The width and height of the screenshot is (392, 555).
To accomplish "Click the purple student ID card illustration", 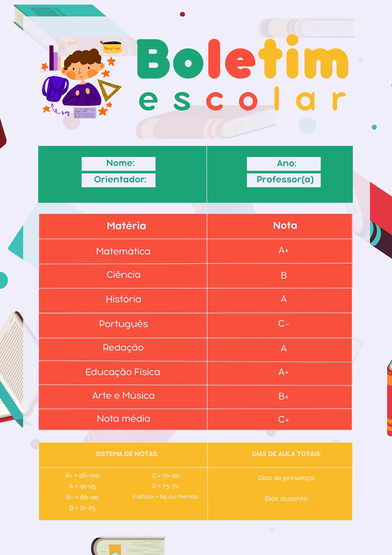I will point(85,113).
